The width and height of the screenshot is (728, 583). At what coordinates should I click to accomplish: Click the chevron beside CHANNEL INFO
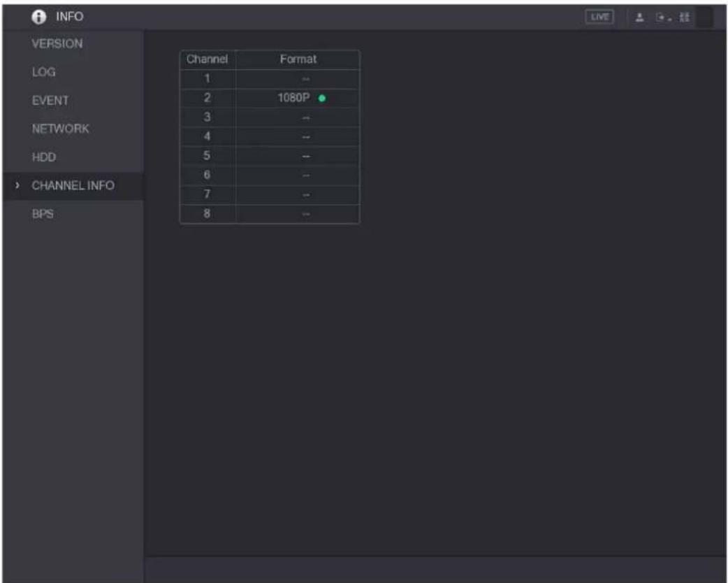17,185
